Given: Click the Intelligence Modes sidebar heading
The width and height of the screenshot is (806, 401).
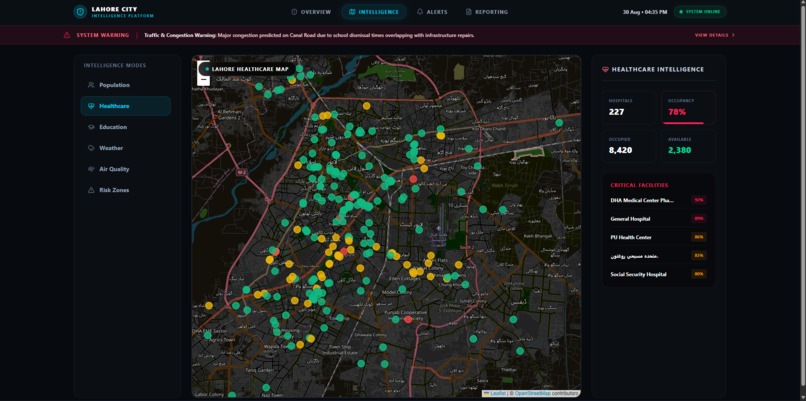Looking at the screenshot, I should pos(115,65).
